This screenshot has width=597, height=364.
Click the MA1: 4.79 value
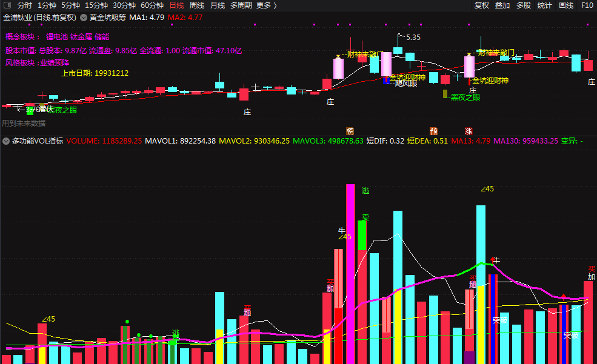click(x=147, y=18)
